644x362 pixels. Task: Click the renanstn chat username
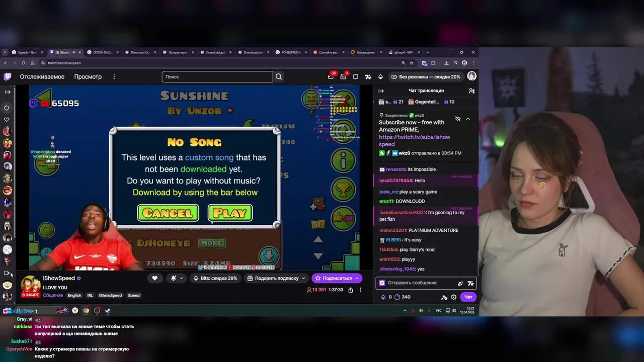click(396, 169)
